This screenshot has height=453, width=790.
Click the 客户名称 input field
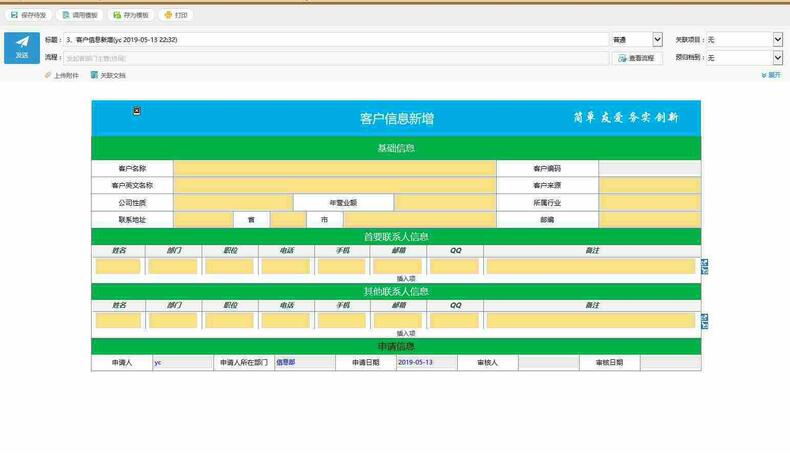tap(335, 168)
